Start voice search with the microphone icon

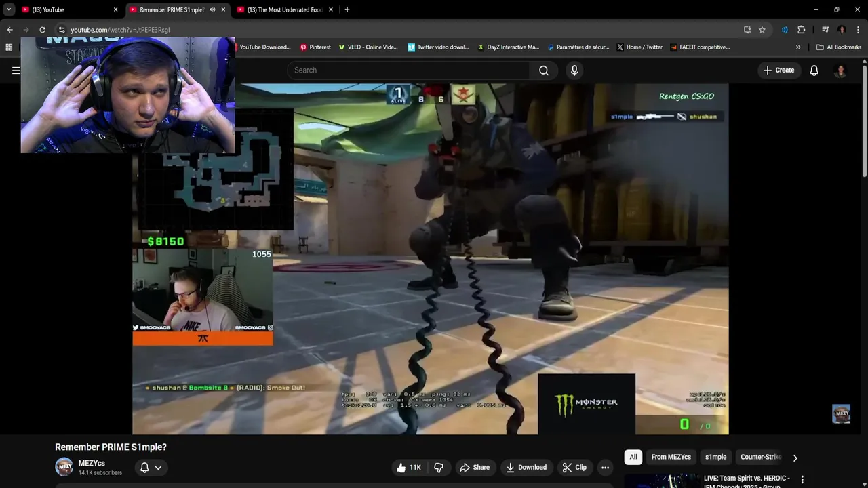coord(574,70)
